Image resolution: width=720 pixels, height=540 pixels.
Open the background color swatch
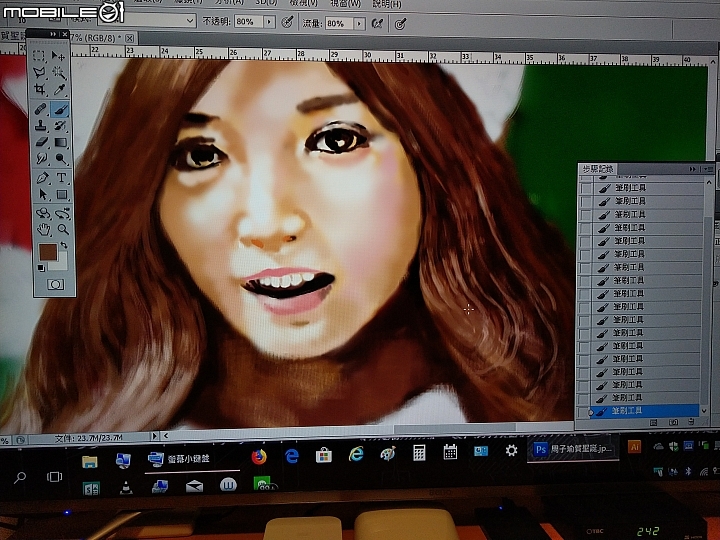click(62, 263)
